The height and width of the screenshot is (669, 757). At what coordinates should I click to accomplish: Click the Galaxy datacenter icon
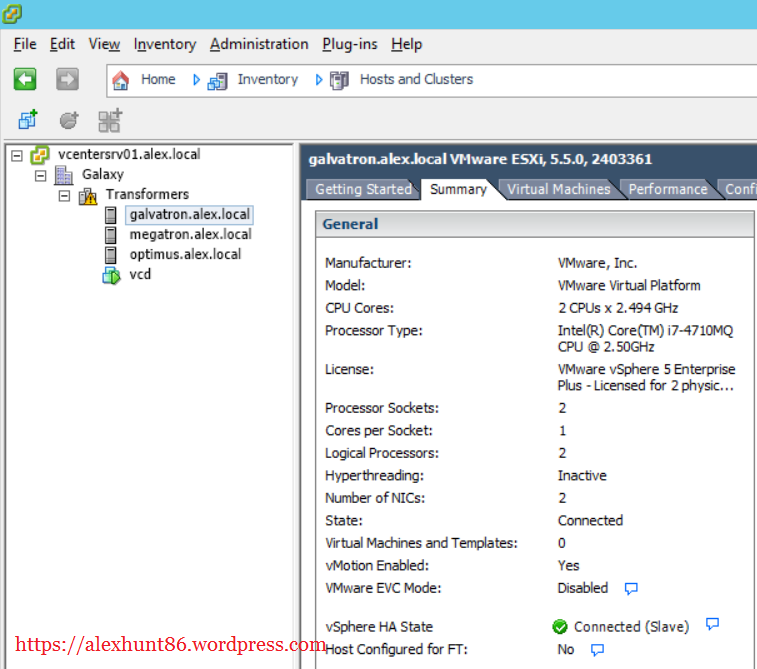tap(63, 175)
